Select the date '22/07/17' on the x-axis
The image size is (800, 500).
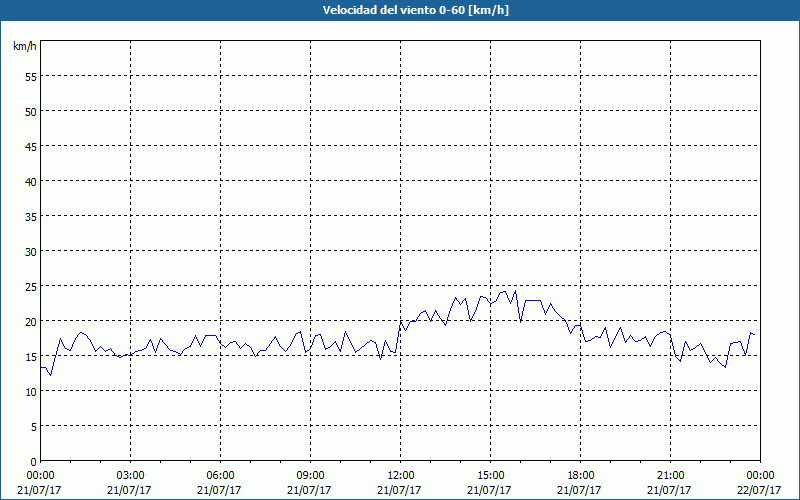(759, 490)
